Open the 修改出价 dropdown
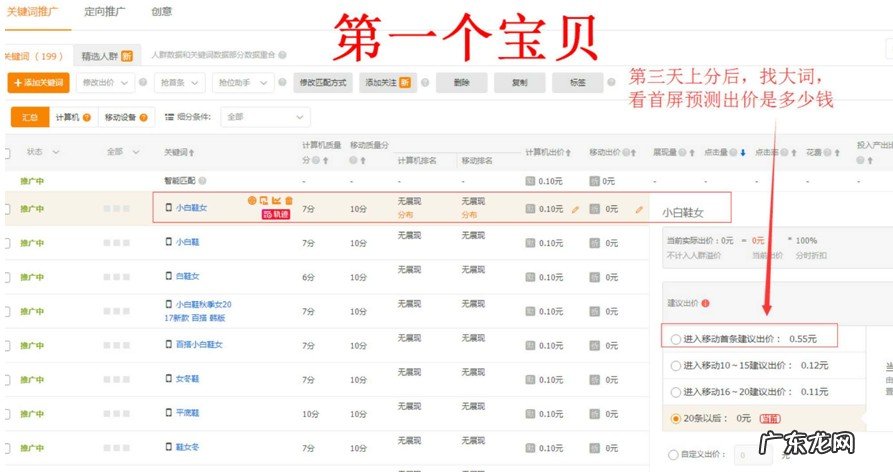 [105, 83]
